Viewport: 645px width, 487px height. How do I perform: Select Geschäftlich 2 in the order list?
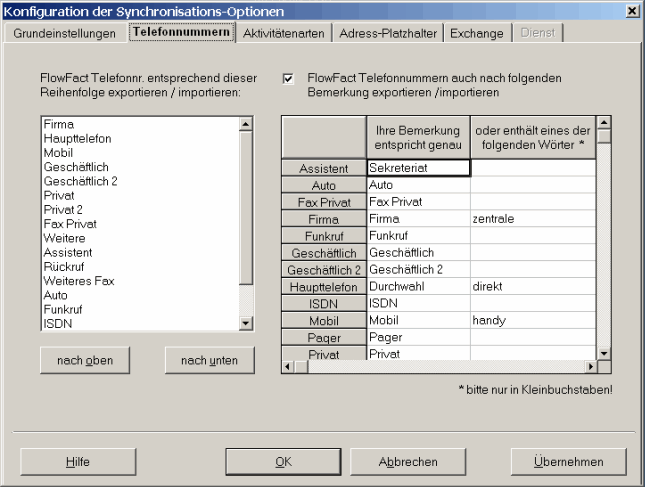coord(141,181)
